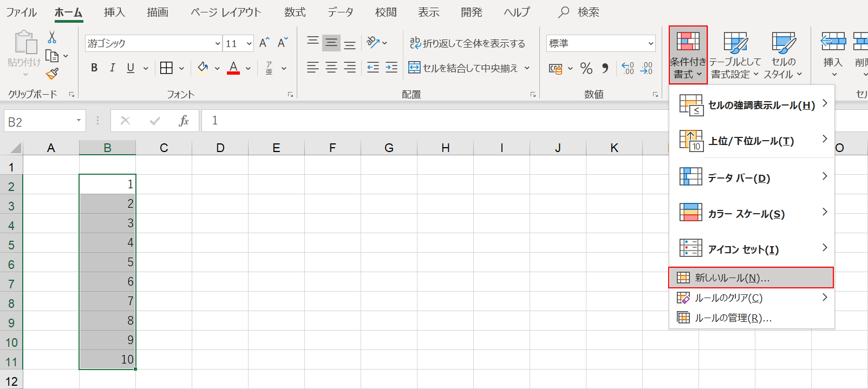
Task: Open the merge cells dropdown arrow
Action: click(x=527, y=68)
